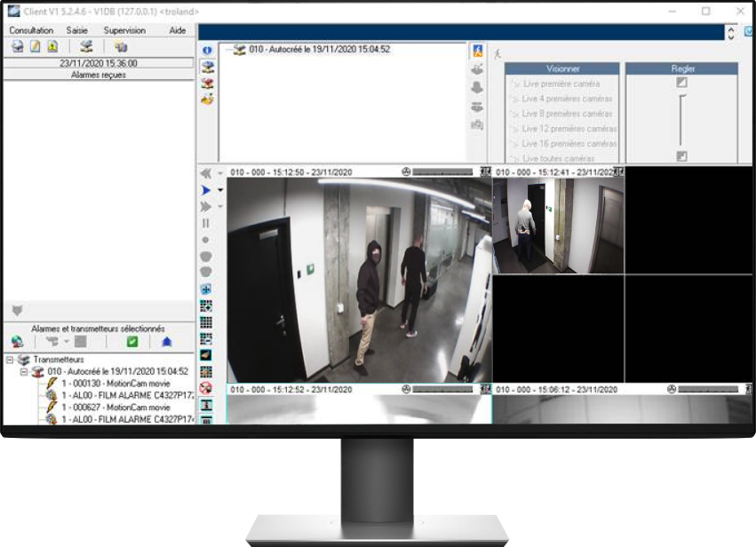Click the 010 - 000 - 15:12:52 video title

coord(291,390)
